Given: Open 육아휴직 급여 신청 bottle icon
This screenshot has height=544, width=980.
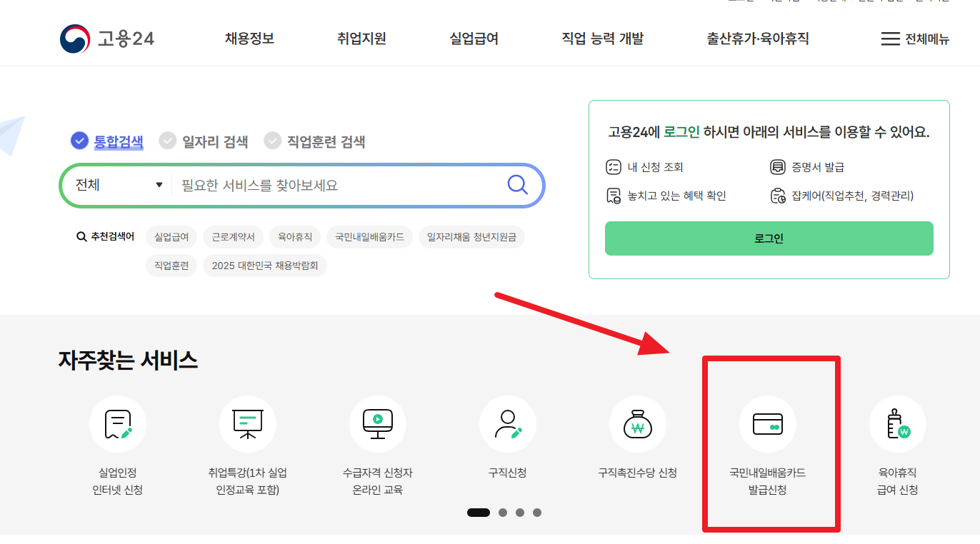Looking at the screenshot, I should click(x=897, y=424).
